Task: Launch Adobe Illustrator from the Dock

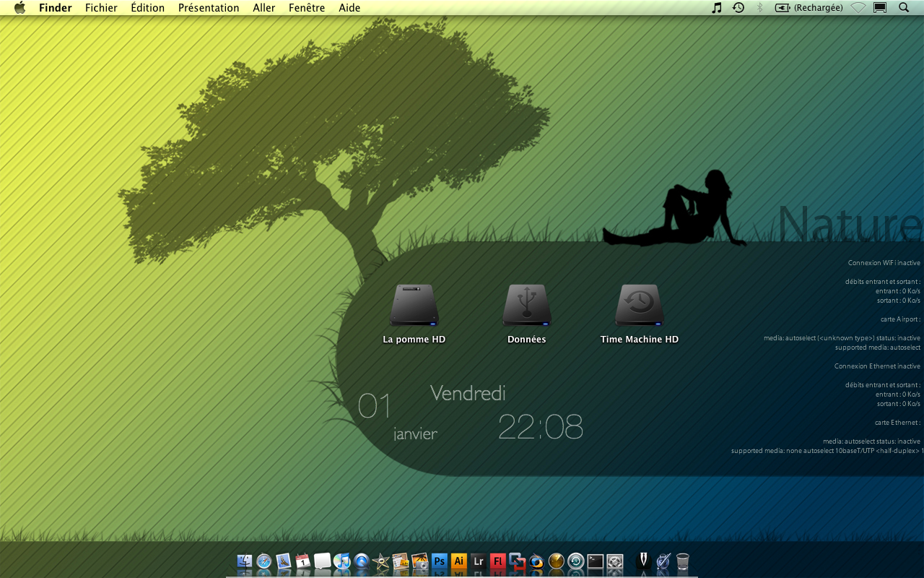Action: pos(458,561)
